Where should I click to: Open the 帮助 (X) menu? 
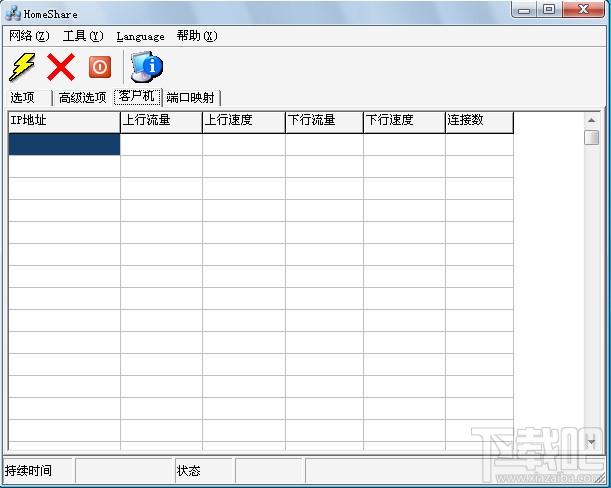pyautogui.click(x=197, y=36)
